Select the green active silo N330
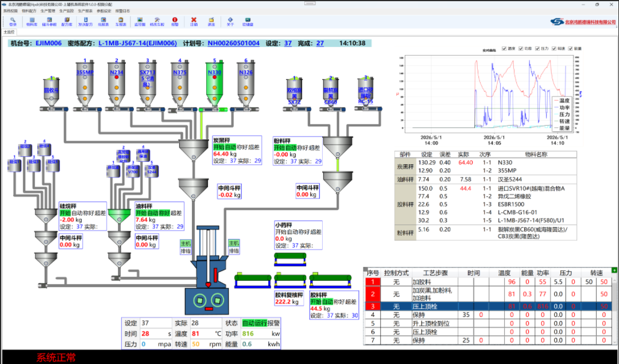Screen dimensions: 619x364 [214, 84]
